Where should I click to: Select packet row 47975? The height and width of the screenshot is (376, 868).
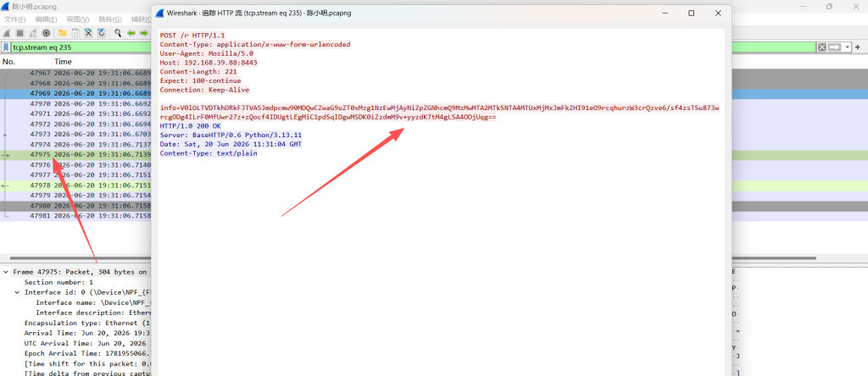(75, 155)
